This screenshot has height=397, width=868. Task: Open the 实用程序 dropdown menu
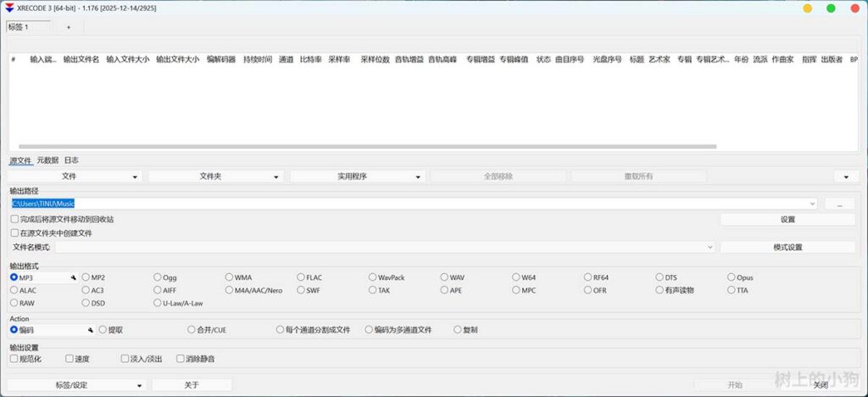tap(357, 176)
